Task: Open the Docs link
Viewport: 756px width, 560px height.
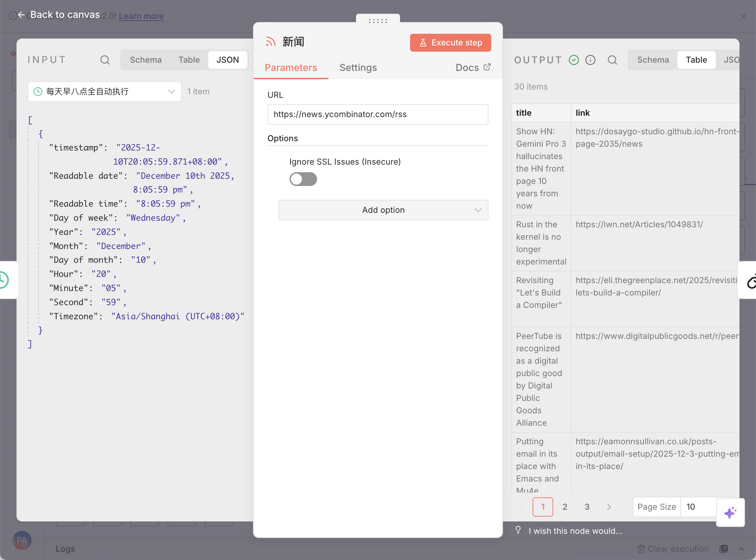Action: (x=473, y=68)
